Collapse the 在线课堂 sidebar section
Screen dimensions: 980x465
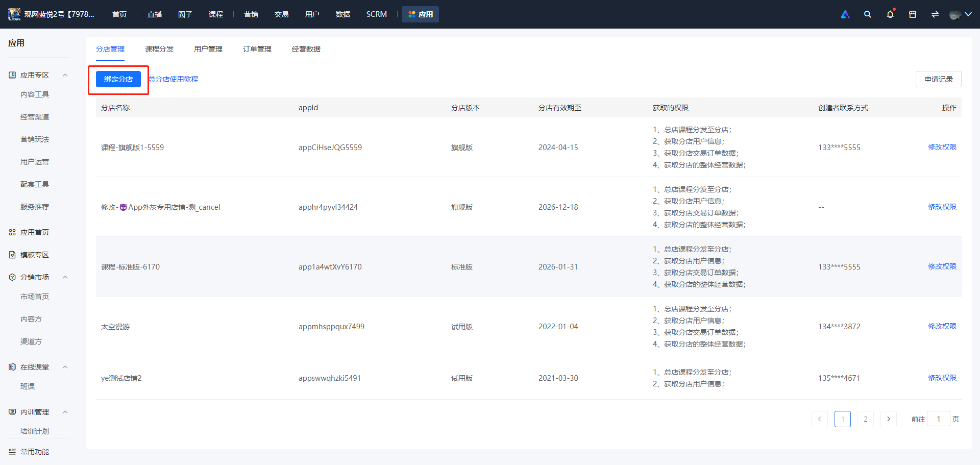pyautogui.click(x=65, y=367)
